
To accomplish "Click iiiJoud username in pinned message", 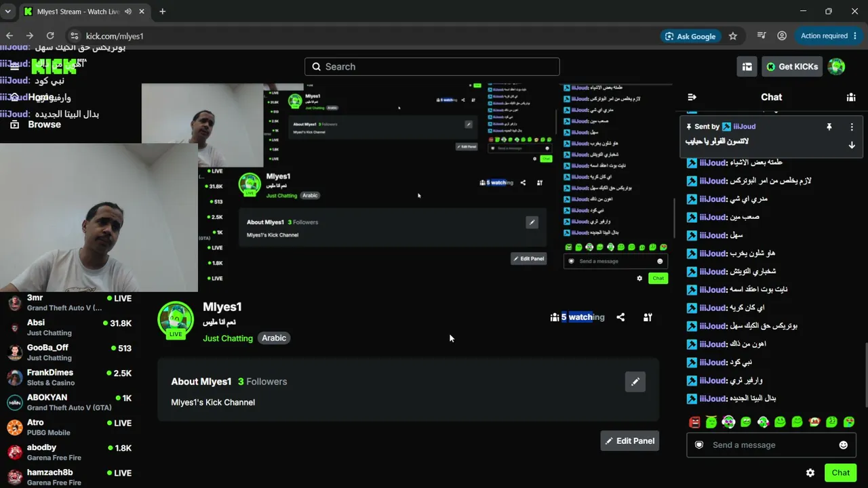I will click(x=744, y=127).
